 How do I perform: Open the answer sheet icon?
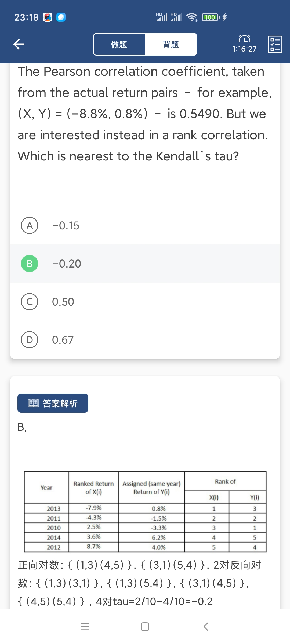tap(275, 44)
